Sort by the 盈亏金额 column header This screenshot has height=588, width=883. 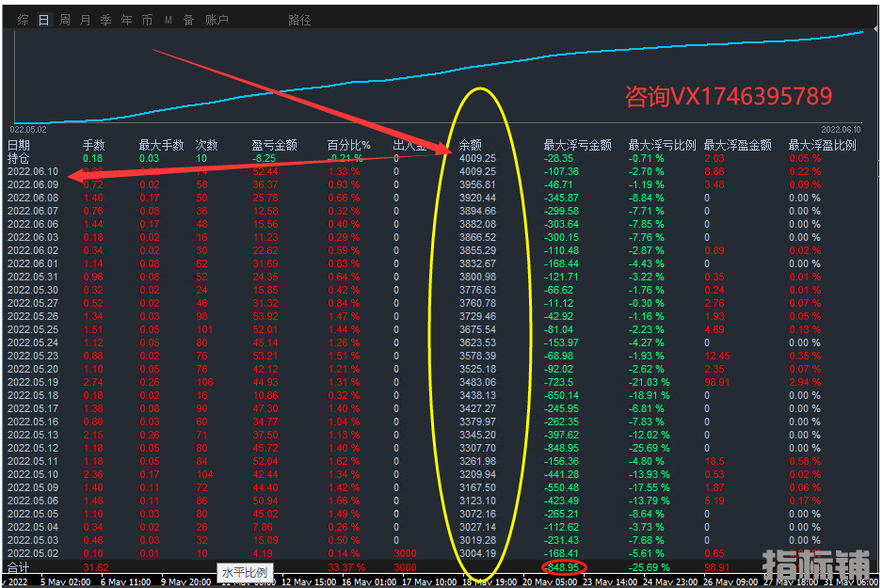point(274,145)
